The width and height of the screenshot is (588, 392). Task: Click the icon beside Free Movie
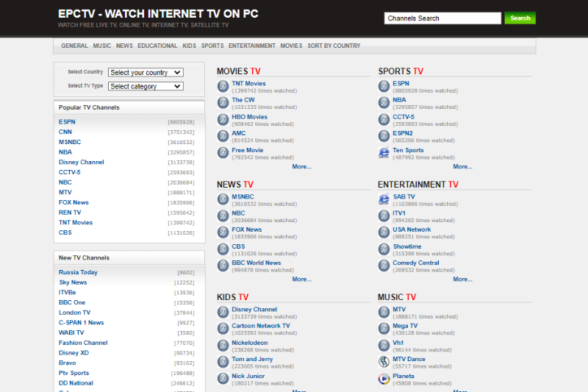[223, 153]
